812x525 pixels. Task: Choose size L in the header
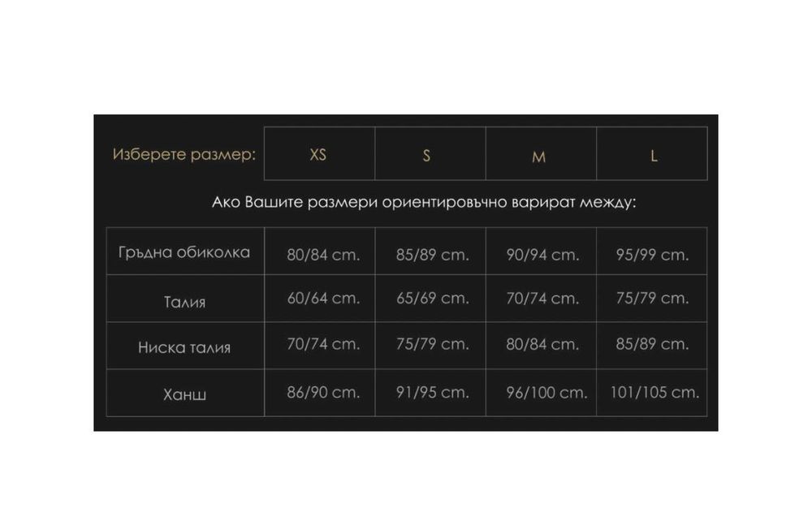coord(654,156)
